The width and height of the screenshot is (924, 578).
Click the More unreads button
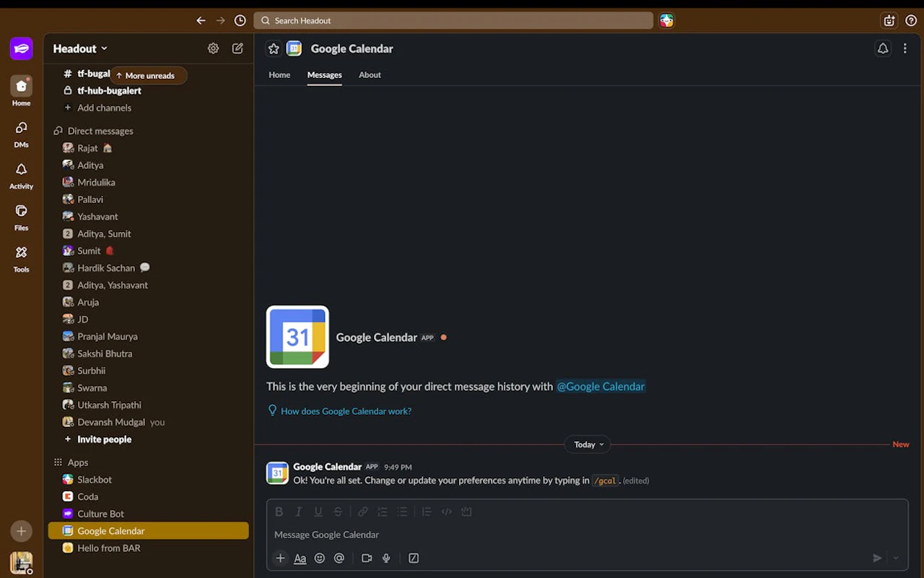[x=149, y=75]
